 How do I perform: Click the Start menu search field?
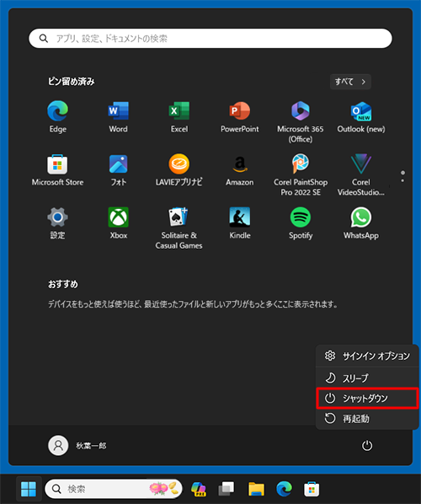tap(210, 39)
